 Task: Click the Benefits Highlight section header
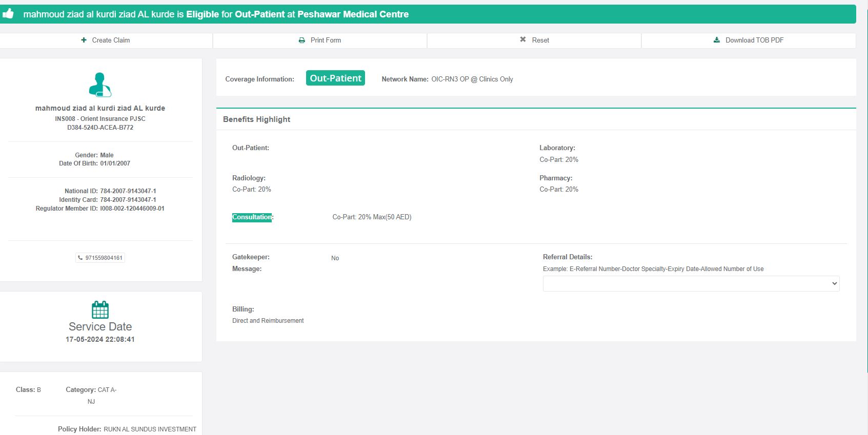pyautogui.click(x=256, y=119)
